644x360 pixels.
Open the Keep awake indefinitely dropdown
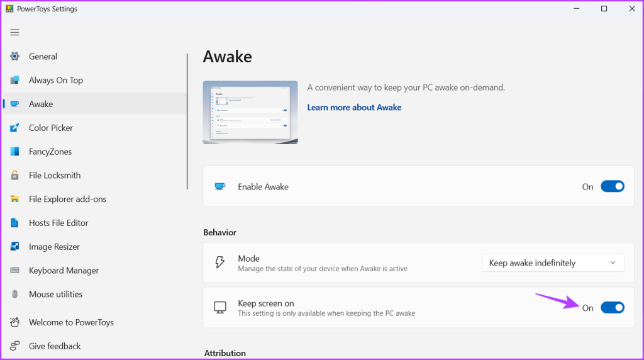553,263
